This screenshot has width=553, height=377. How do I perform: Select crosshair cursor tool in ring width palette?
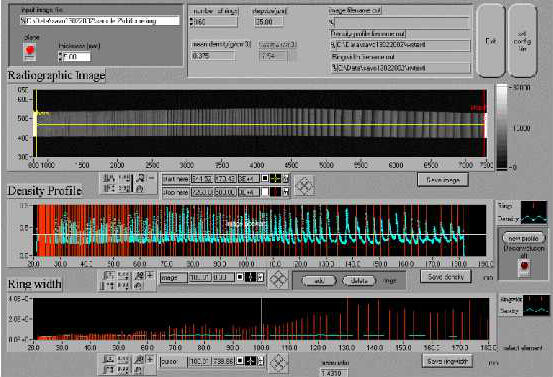coord(150,360)
